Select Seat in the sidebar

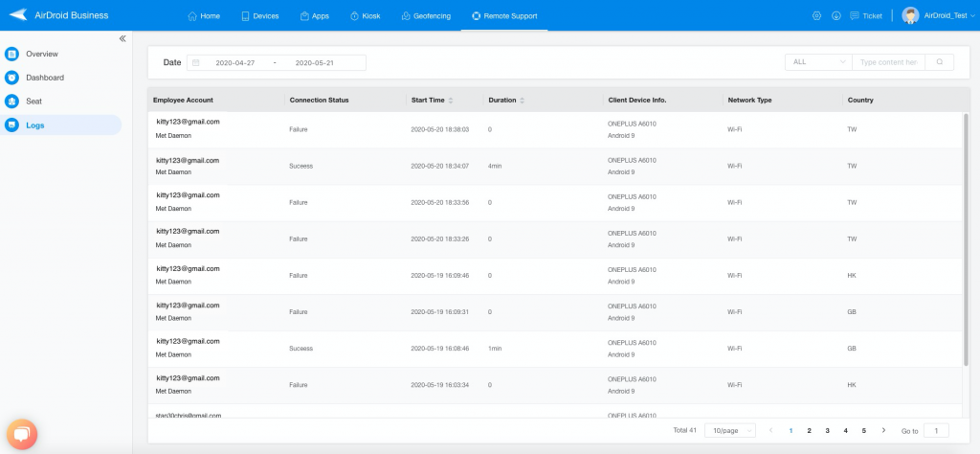point(33,101)
